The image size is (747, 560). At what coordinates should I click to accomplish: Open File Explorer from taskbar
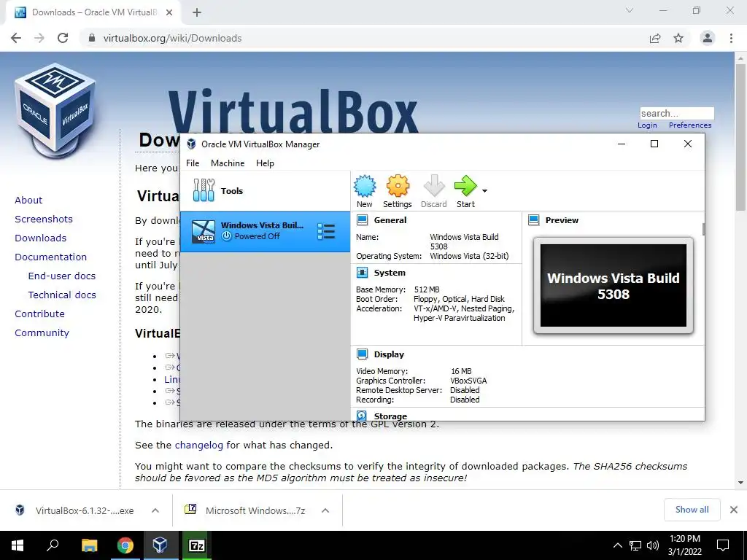89,545
